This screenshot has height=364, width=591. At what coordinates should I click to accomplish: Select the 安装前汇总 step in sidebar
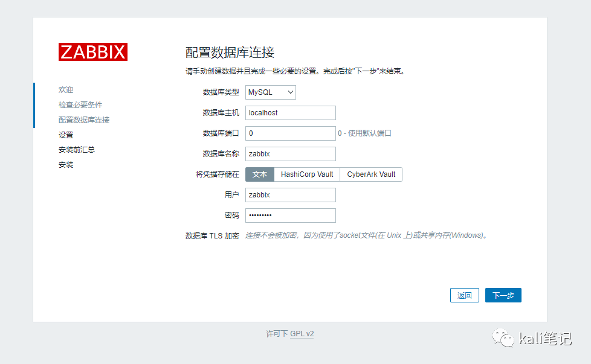[x=77, y=150]
